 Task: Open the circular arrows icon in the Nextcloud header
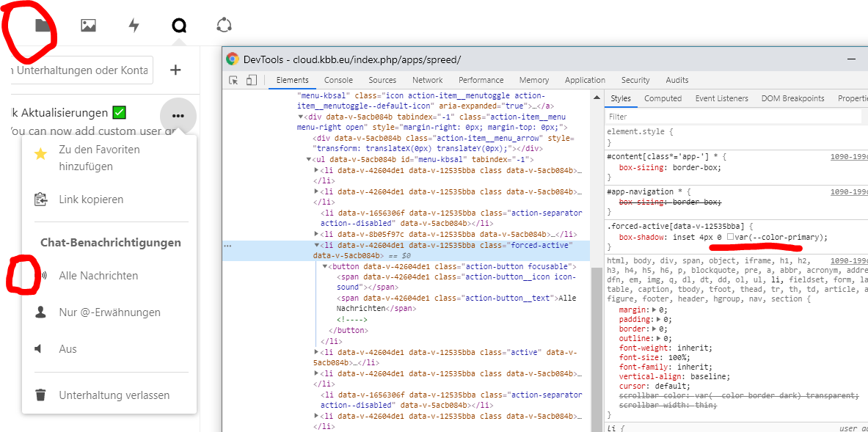[224, 25]
